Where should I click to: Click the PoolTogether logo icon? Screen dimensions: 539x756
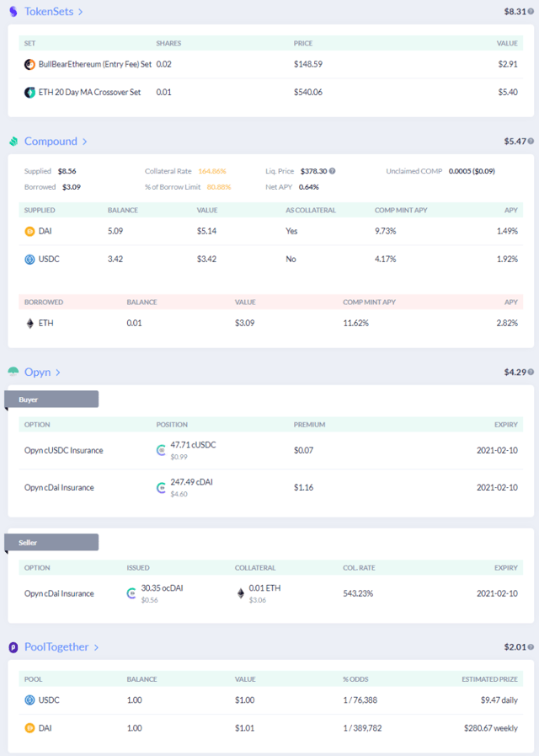[x=13, y=647]
